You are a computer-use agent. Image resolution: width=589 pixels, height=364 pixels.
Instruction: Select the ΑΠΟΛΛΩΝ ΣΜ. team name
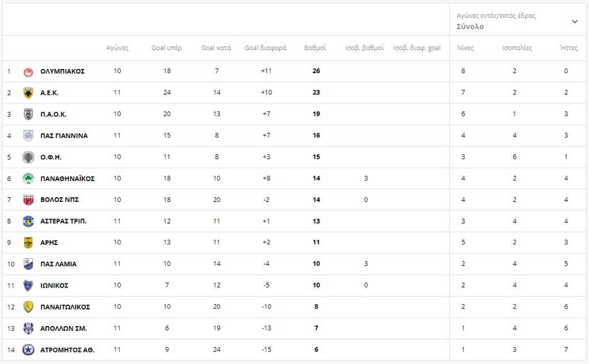point(63,328)
